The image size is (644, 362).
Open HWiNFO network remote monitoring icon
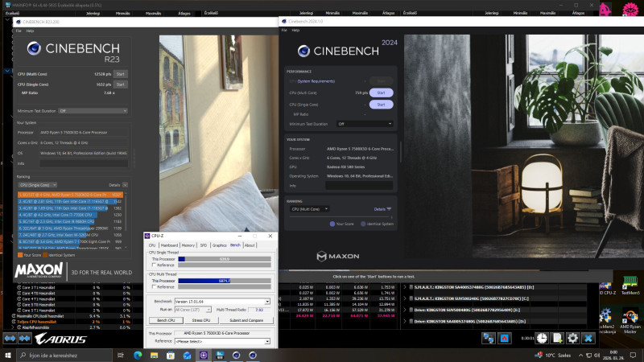(489, 338)
